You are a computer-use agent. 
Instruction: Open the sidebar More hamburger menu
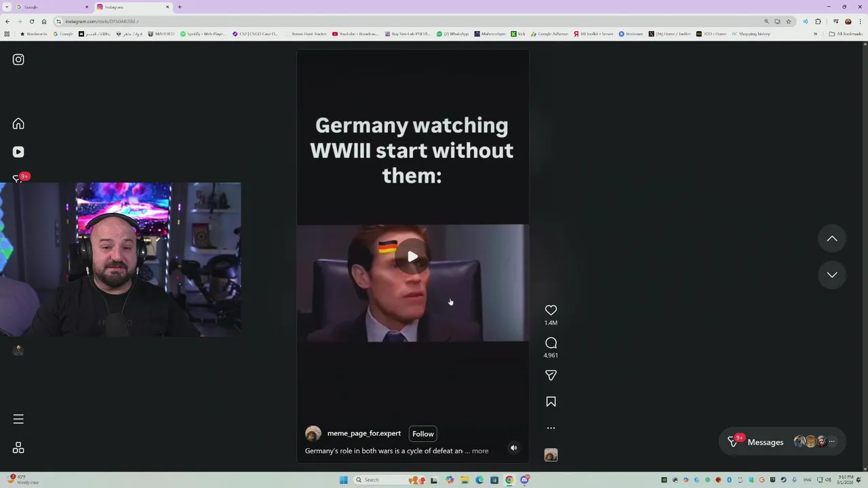(x=18, y=419)
